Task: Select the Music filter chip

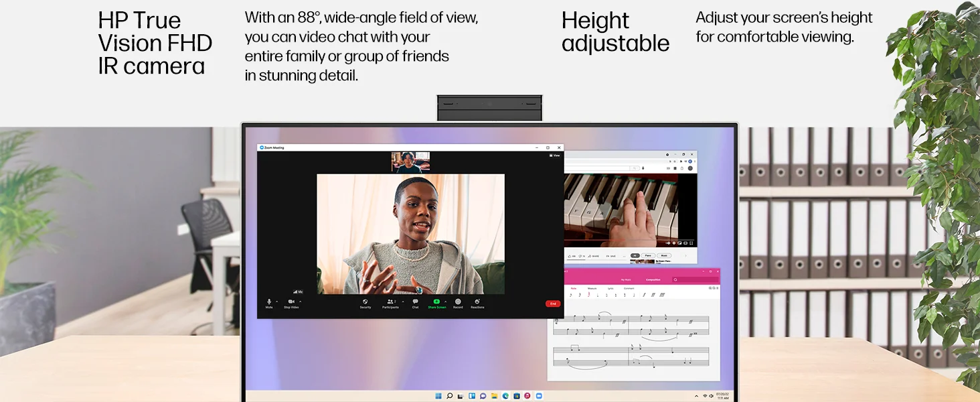Action: click(x=664, y=255)
